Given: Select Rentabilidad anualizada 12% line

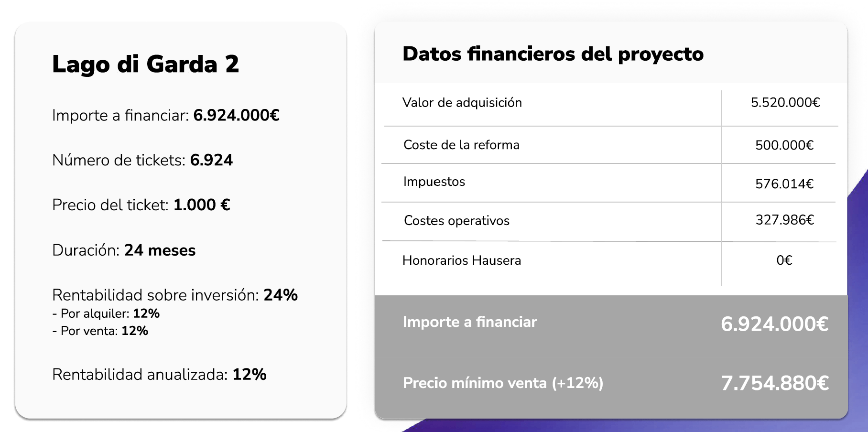Looking at the screenshot, I should 159,375.
